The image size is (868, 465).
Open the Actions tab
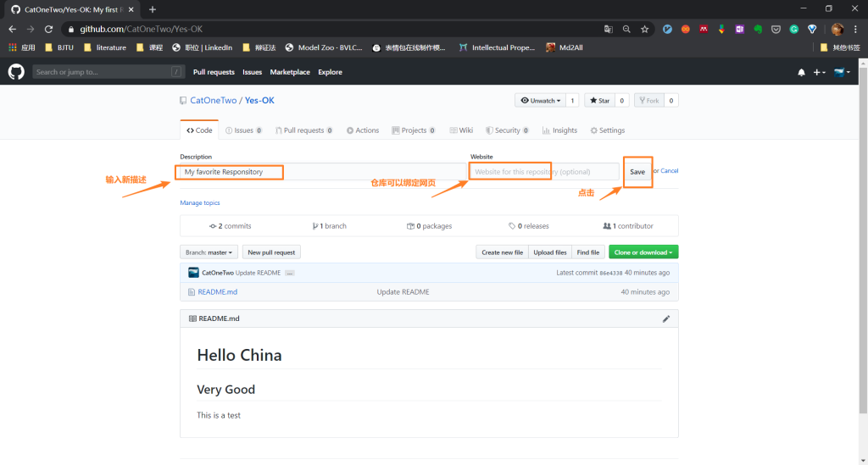[x=363, y=130]
